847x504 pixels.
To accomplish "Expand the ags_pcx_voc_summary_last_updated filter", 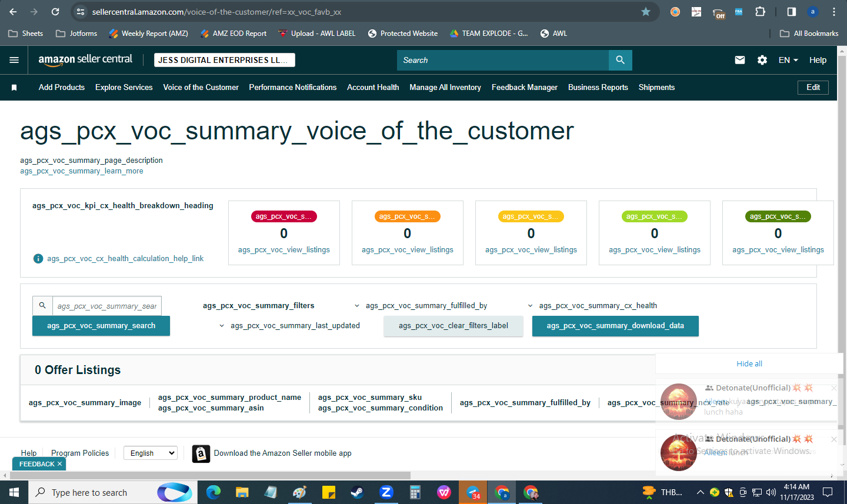I will (x=289, y=326).
